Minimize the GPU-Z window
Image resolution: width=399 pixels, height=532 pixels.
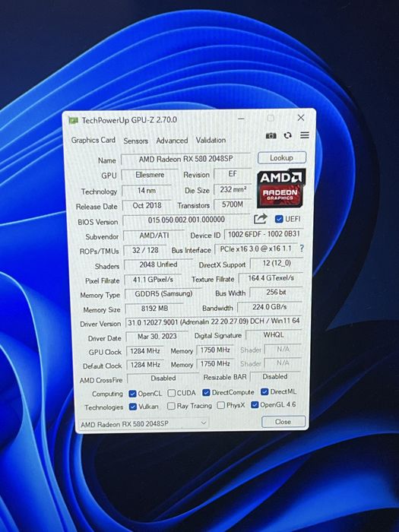[241, 119]
